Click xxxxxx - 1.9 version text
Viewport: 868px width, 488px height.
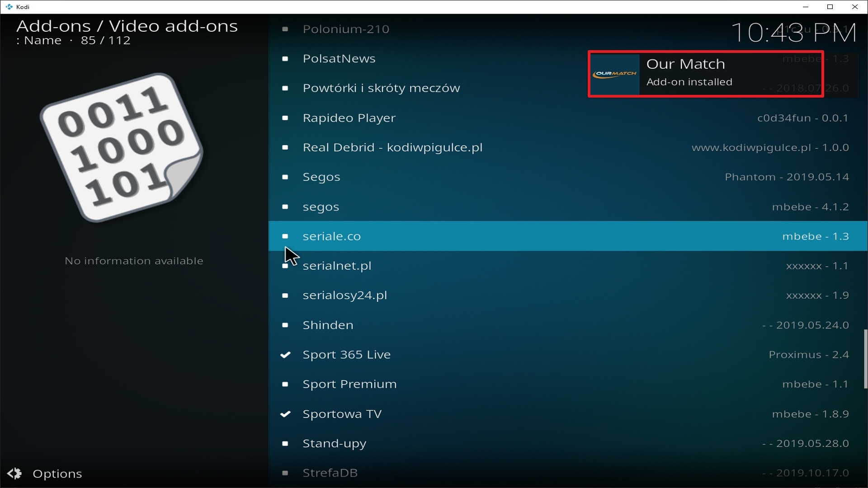pyautogui.click(x=817, y=295)
